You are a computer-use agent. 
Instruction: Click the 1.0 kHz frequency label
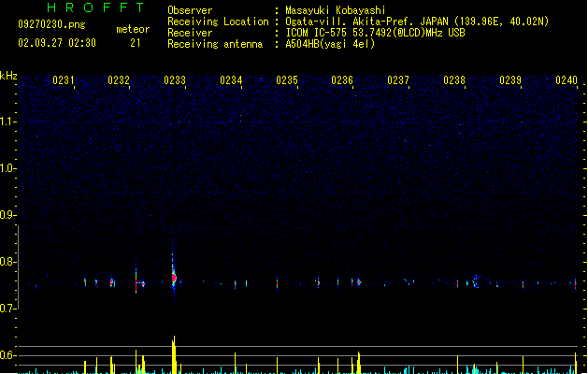7,168
